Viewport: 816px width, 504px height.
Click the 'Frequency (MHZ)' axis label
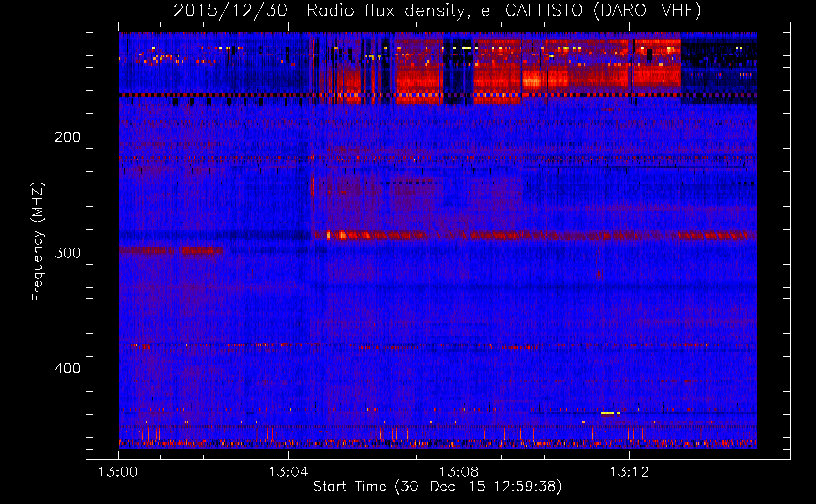(38, 242)
